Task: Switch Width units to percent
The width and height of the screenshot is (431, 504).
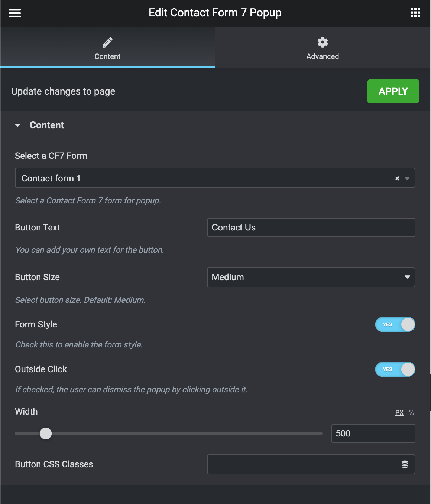Action: pos(411,412)
